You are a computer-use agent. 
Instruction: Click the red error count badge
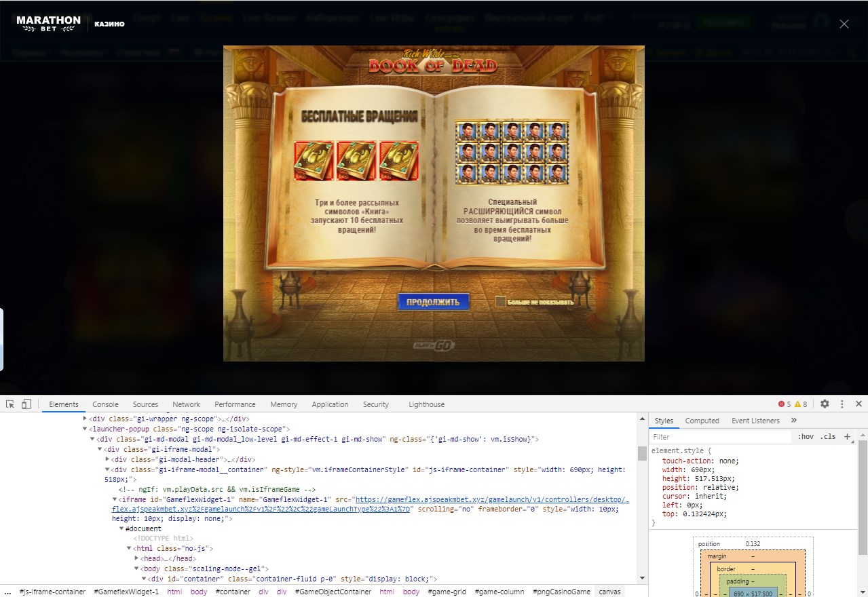(784, 404)
